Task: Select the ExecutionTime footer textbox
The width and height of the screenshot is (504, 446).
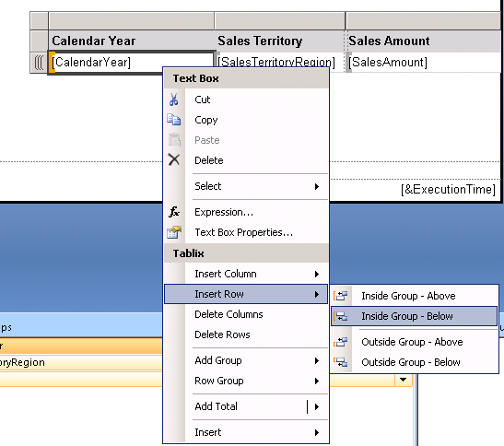Action: (x=448, y=190)
